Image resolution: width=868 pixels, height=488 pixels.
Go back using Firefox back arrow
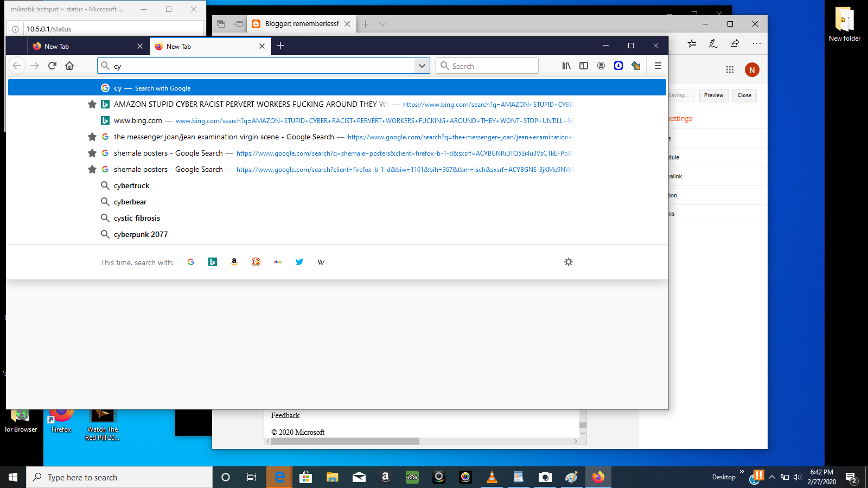[17, 66]
